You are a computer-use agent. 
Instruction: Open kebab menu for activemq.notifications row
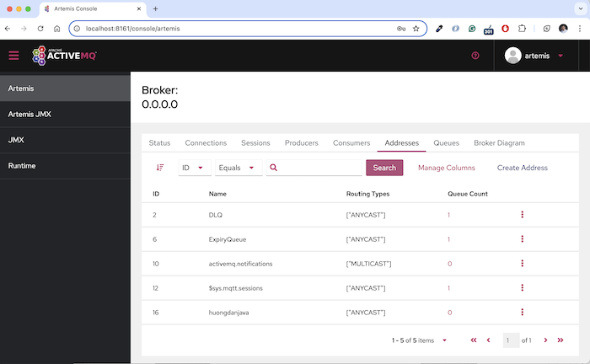point(522,263)
